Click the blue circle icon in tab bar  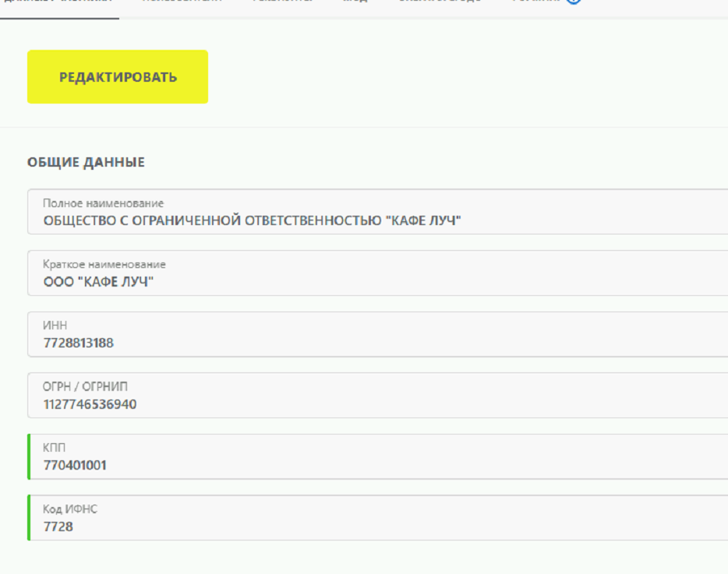point(574,2)
